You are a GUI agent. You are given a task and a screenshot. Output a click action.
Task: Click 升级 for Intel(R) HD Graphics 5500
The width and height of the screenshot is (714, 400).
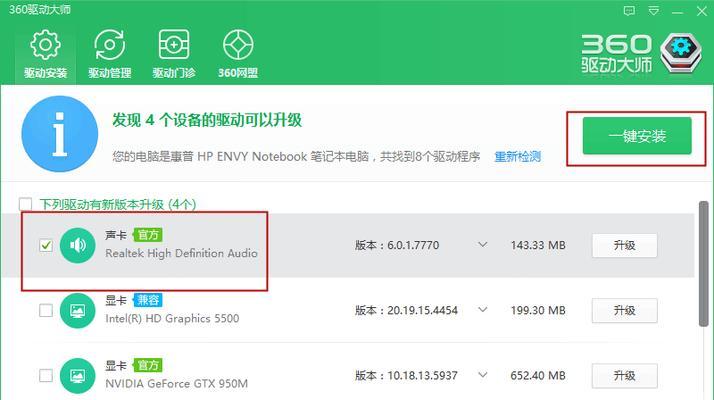624,311
